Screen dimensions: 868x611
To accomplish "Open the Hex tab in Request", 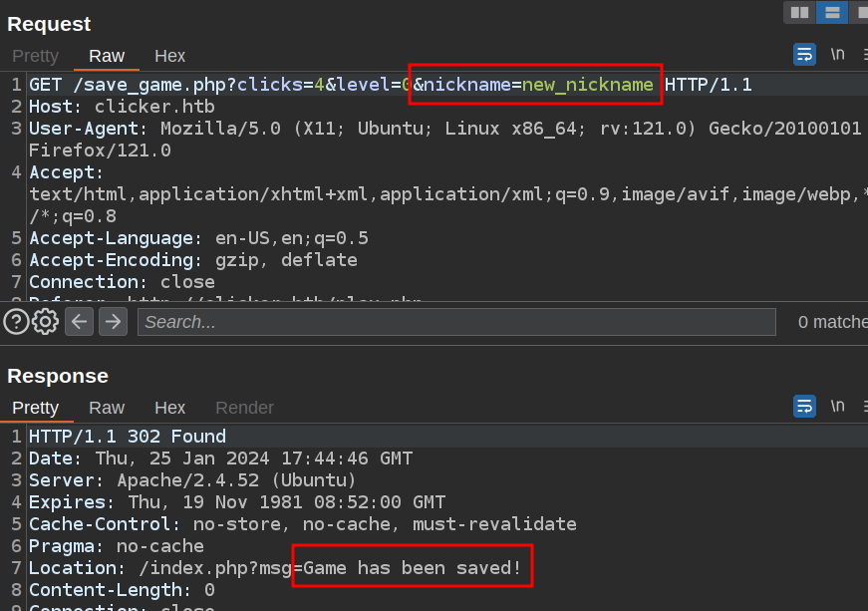I will pos(170,56).
